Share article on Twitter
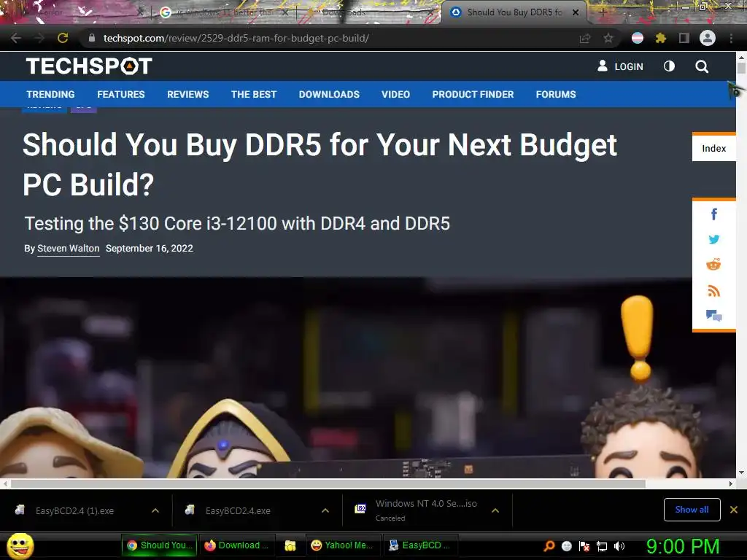 [x=713, y=239]
